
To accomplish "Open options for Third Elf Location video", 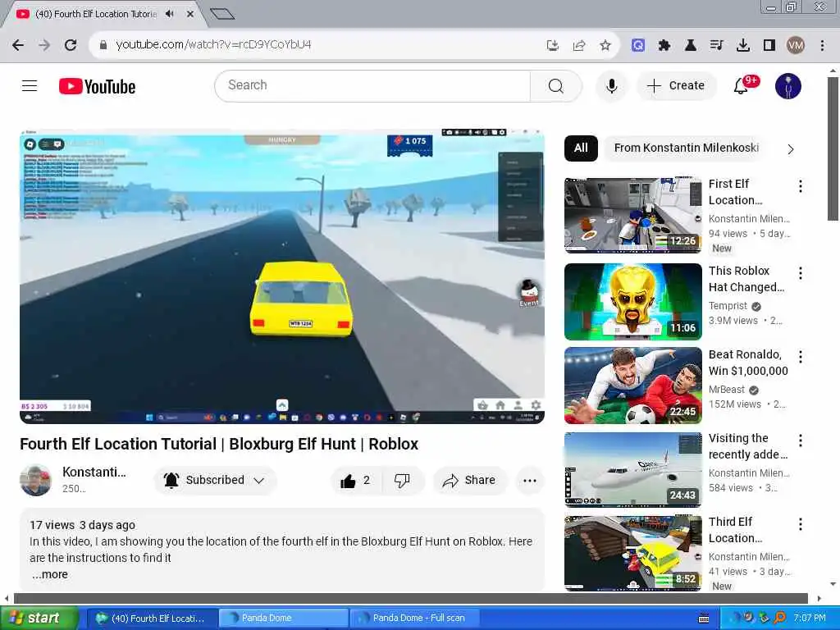I will [801, 524].
